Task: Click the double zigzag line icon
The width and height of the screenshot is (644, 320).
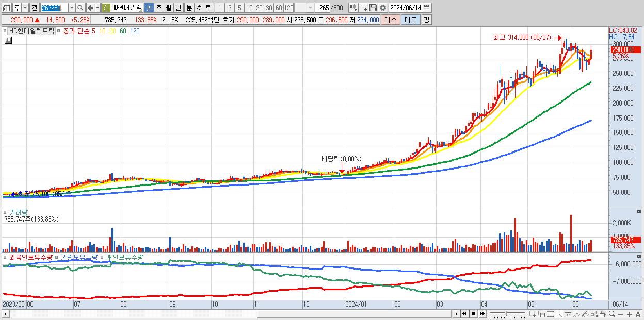Action: pyautogui.click(x=585, y=314)
